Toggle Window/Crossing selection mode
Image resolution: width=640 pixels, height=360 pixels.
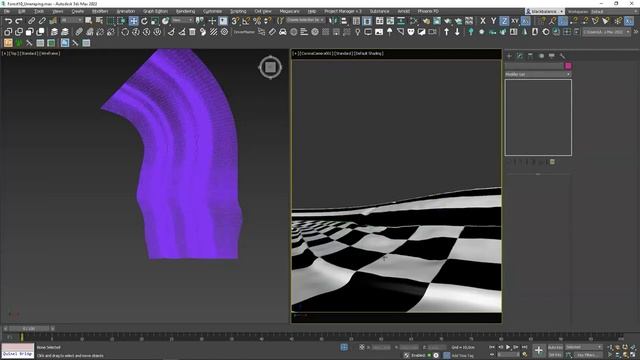[121, 21]
